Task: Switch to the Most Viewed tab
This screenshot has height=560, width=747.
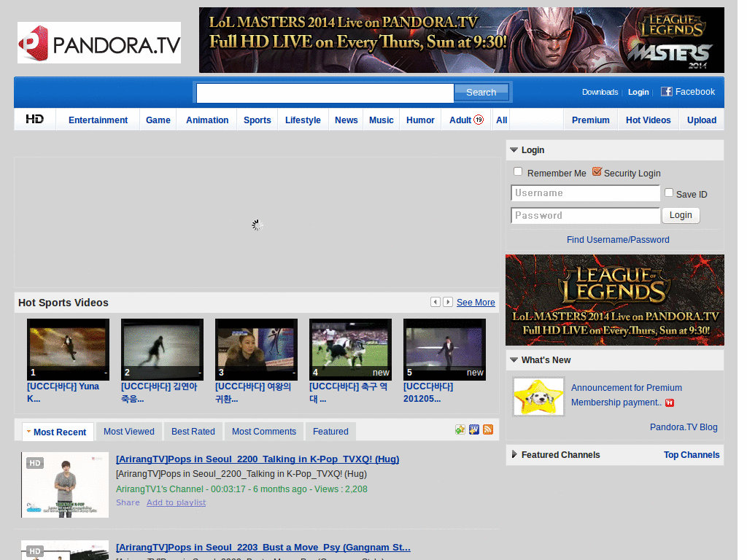Action: tap(129, 432)
